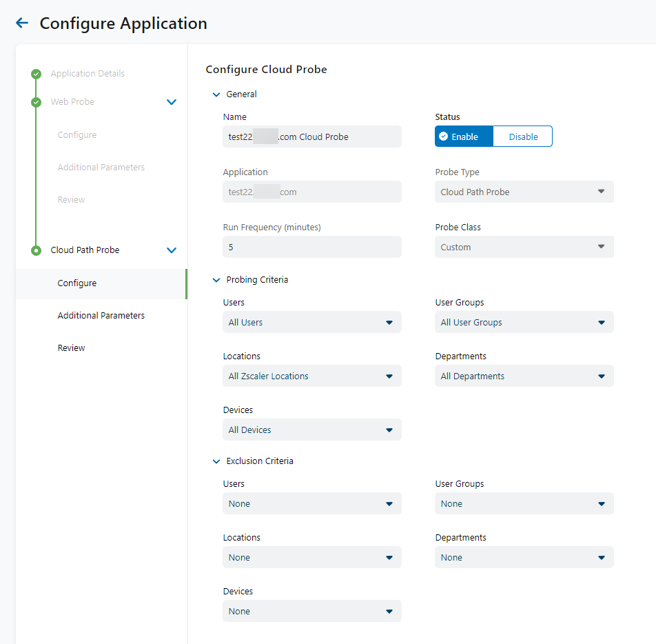This screenshot has width=656, height=644.
Task: Collapse the Web Probe step chevron
Action: click(x=172, y=102)
